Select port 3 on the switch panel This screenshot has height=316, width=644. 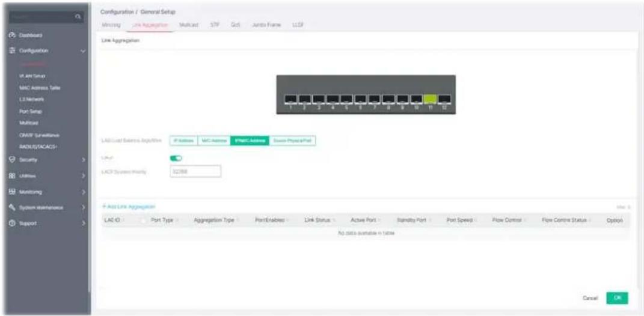(x=319, y=100)
